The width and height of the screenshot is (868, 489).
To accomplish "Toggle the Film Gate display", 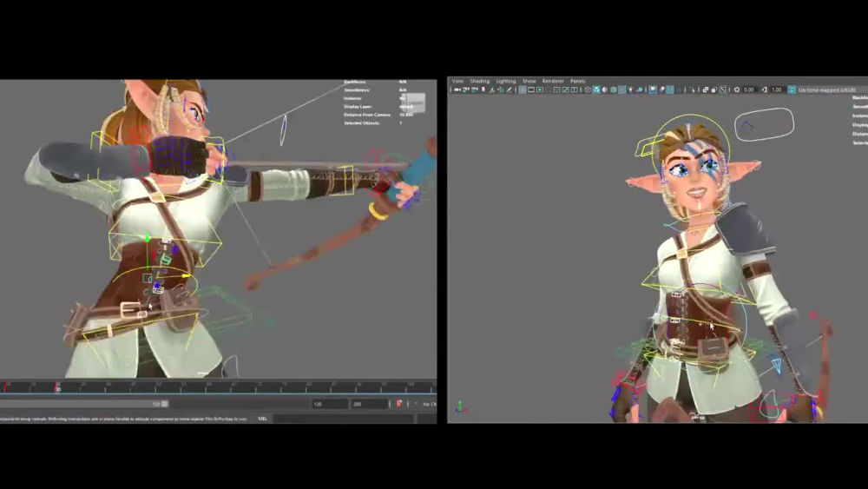I will point(531,89).
